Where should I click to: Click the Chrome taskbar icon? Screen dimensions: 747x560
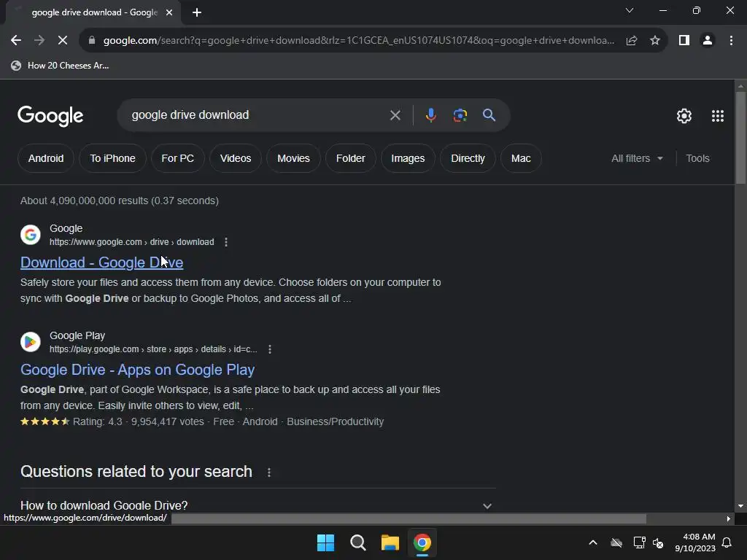tap(422, 542)
